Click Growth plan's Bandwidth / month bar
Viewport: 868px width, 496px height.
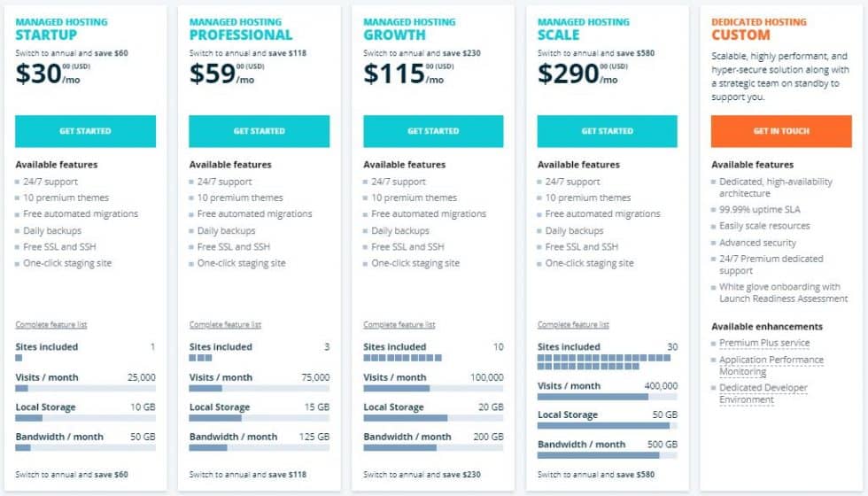(433, 447)
